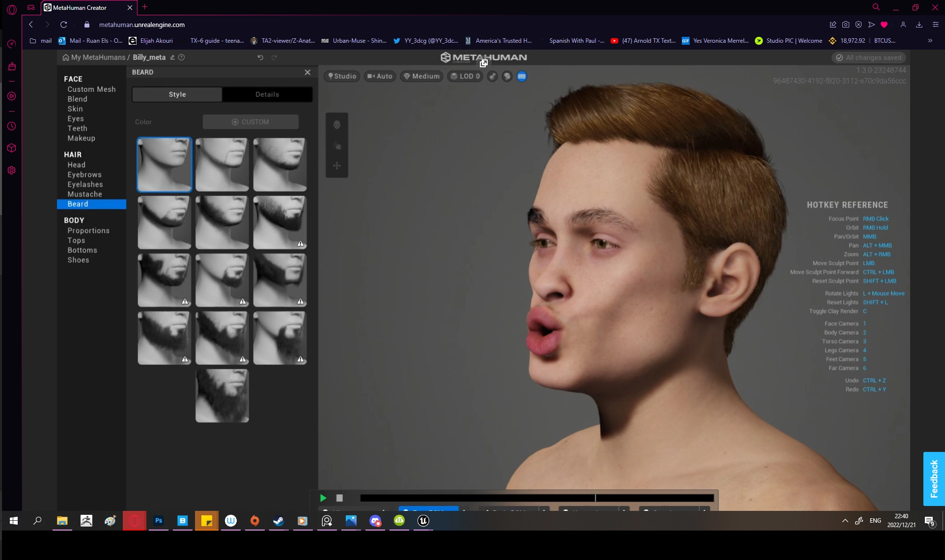Close the Beard panel
The width and height of the screenshot is (945, 560).
pyautogui.click(x=307, y=72)
